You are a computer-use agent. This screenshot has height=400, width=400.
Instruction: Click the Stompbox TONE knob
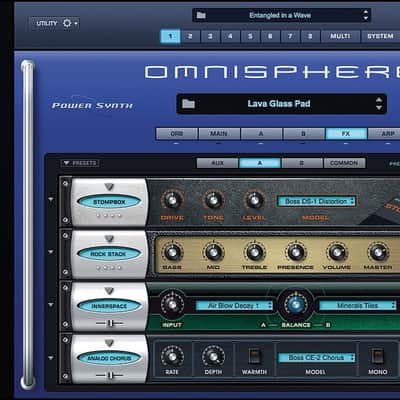(213, 200)
